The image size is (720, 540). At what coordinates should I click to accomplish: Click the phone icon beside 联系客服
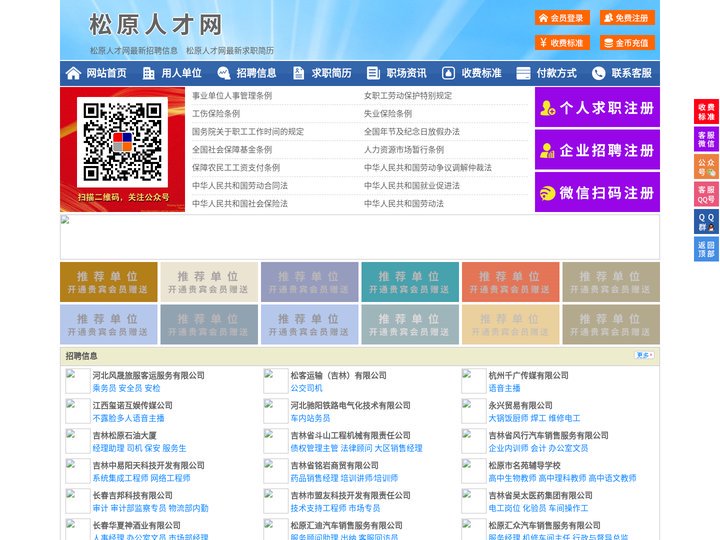coord(598,73)
